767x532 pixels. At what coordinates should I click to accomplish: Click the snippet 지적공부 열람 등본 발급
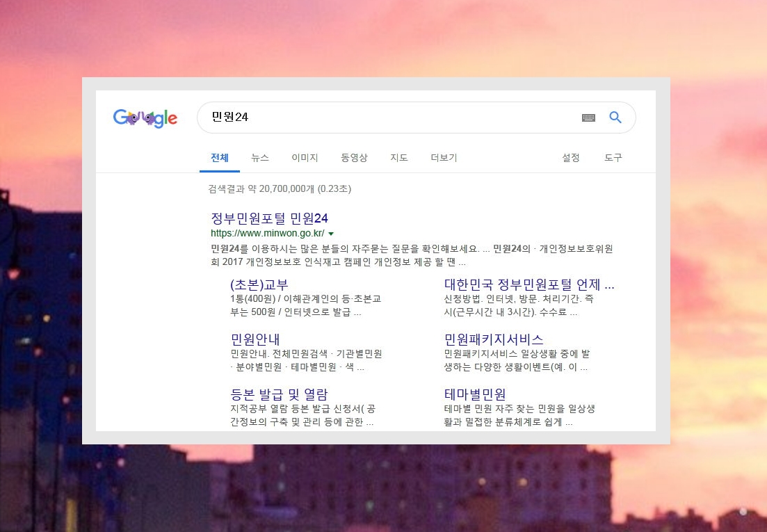pos(302,415)
